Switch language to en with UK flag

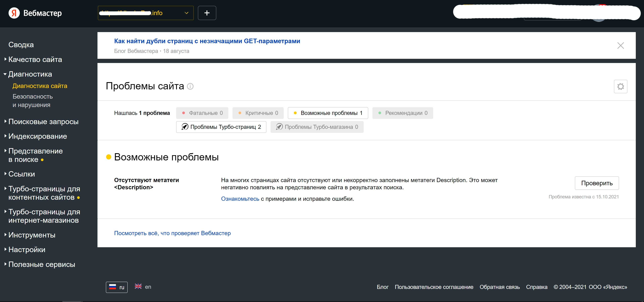(x=143, y=287)
